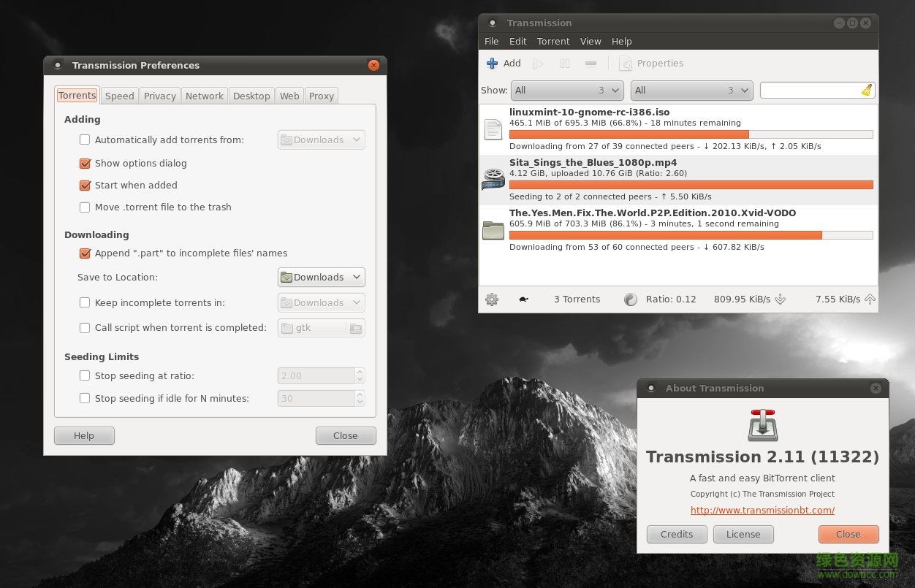915x588 pixels.
Task: Open the transmissionbt.com link
Action: [x=762, y=510]
